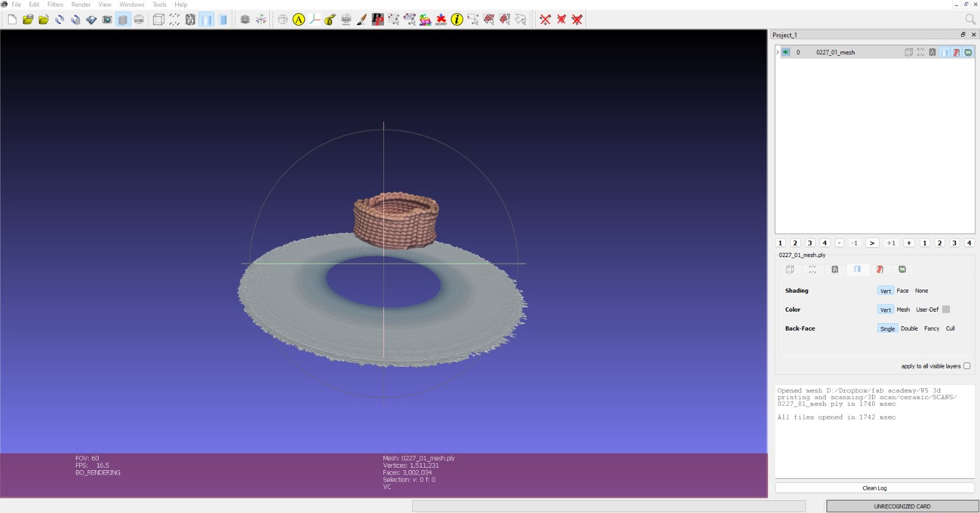Reload the current mesh via toolbar
Image resolution: width=980 pixels, height=513 pixels.
click(59, 20)
